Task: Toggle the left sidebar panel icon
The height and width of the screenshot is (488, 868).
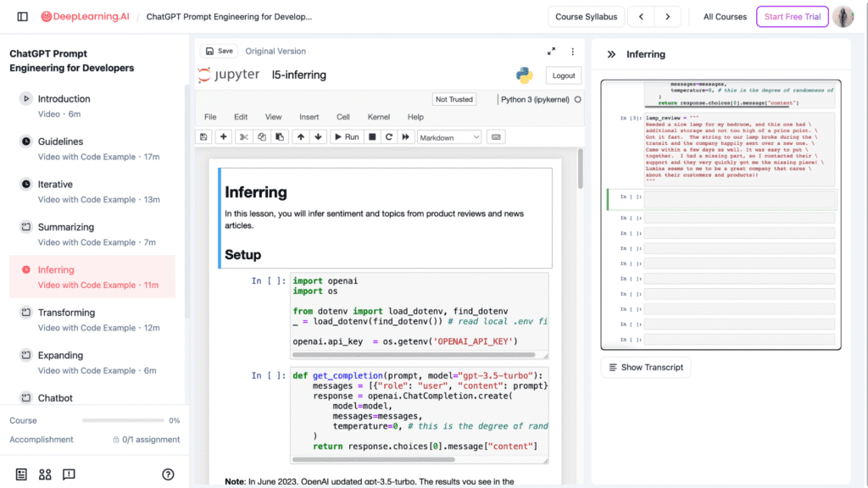Action: point(22,17)
